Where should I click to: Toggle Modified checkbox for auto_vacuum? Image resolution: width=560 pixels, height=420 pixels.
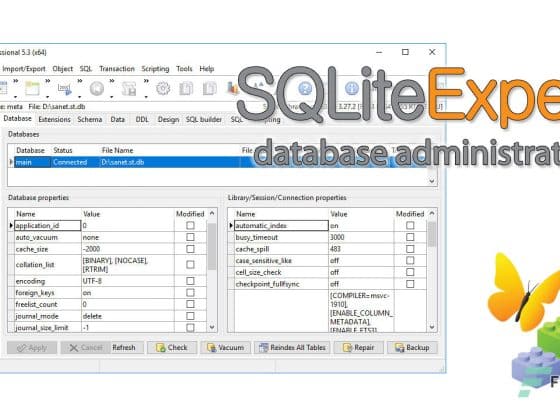(190, 237)
